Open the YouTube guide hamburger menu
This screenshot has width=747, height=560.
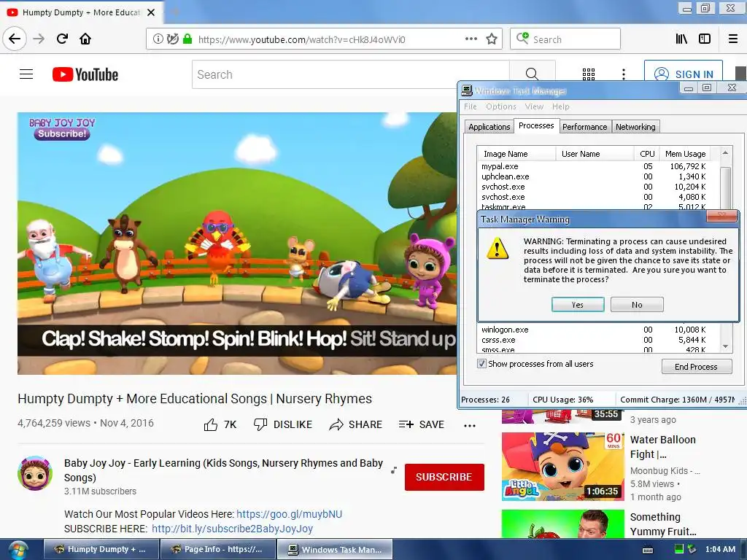26,74
